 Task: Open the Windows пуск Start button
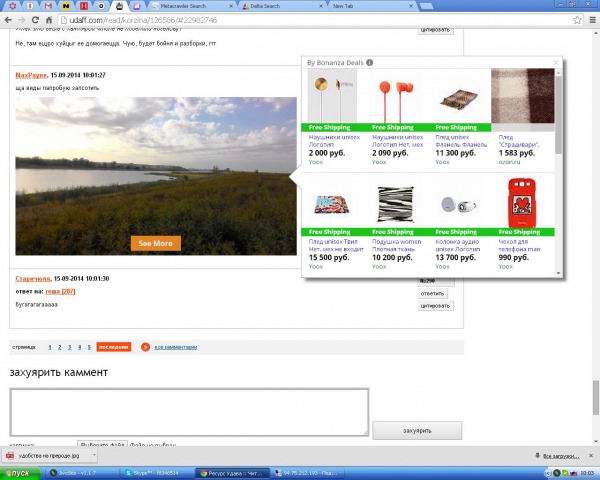[20, 473]
